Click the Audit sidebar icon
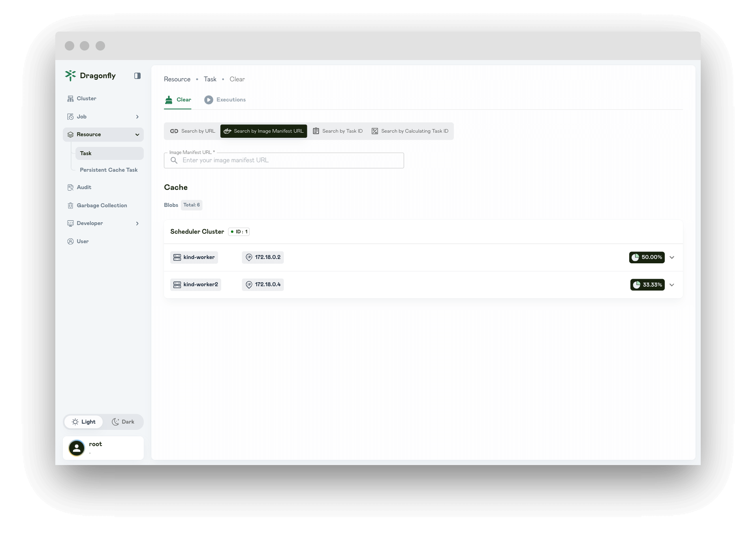The width and height of the screenshot is (756, 544). (x=70, y=188)
